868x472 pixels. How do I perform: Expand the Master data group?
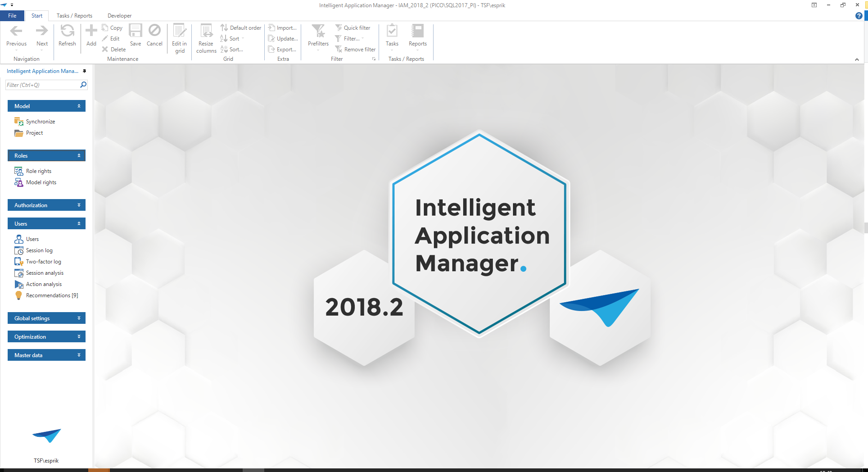tap(46, 355)
